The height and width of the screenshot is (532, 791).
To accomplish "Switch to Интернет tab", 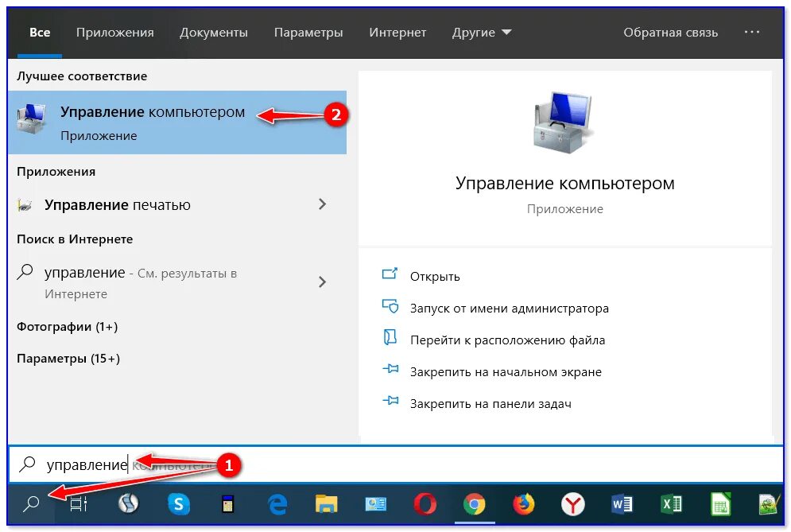I will (x=397, y=33).
